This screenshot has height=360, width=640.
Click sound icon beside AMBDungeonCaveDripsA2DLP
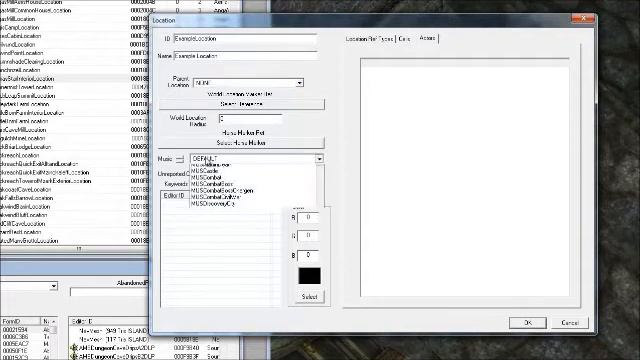[x=74, y=348]
